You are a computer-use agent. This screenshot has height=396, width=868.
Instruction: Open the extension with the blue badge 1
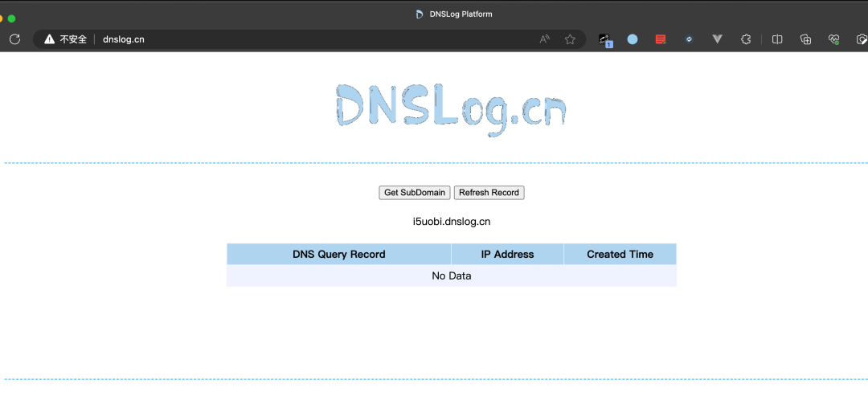coord(605,40)
